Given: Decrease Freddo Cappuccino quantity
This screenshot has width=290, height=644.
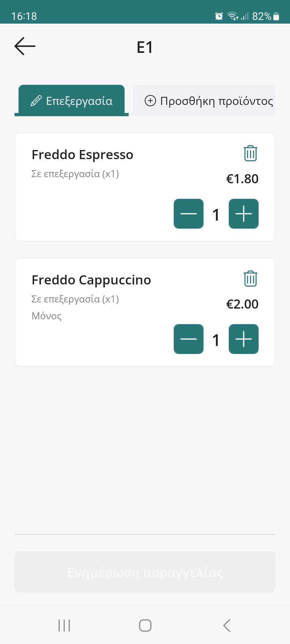Looking at the screenshot, I should coord(189,339).
